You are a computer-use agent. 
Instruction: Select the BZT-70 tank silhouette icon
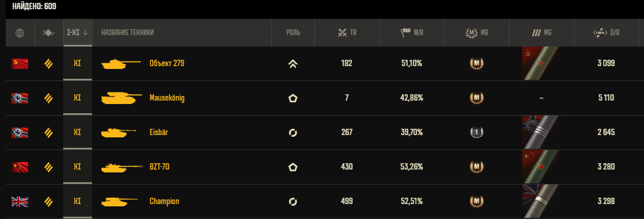pyautogui.click(x=122, y=167)
